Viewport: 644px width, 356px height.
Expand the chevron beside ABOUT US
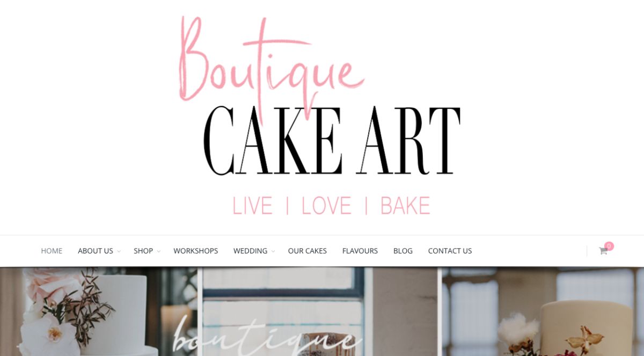click(119, 251)
